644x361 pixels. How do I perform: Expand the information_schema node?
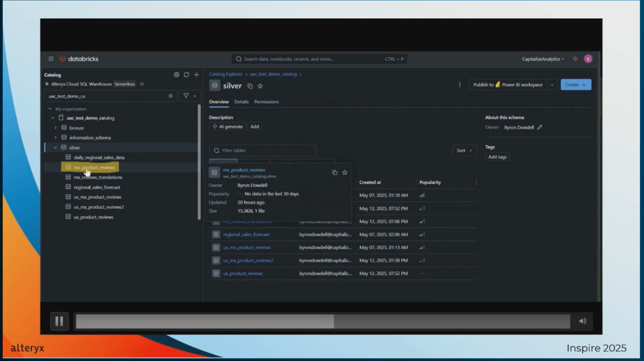tap(55, 138)
